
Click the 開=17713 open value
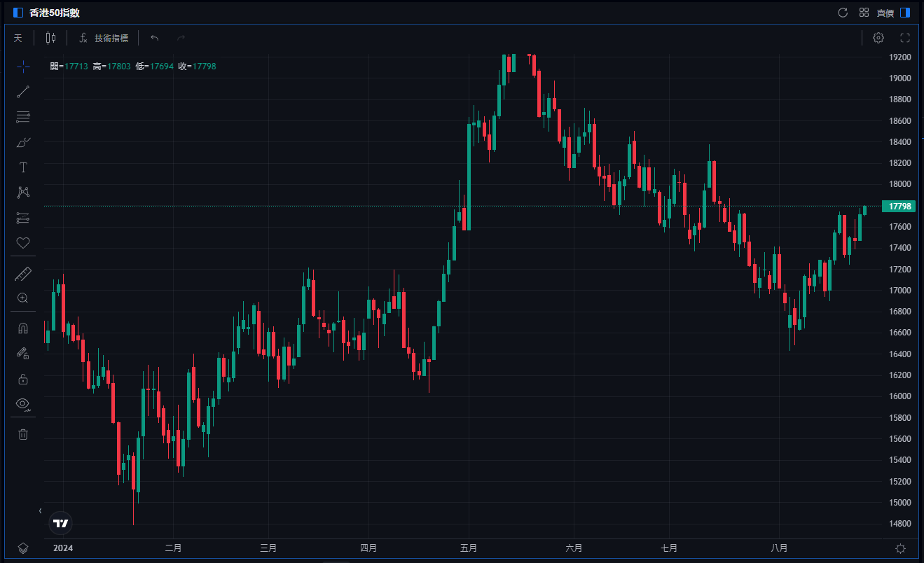[69, 66]
